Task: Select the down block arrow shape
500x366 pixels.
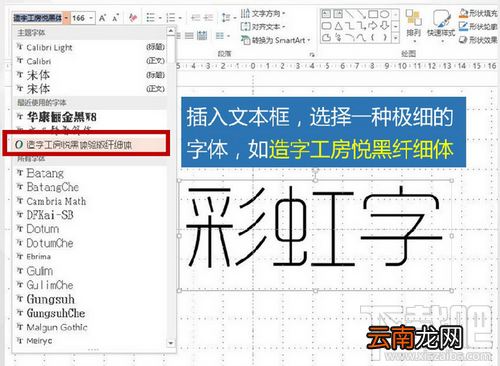Action: tap(385, 26)
